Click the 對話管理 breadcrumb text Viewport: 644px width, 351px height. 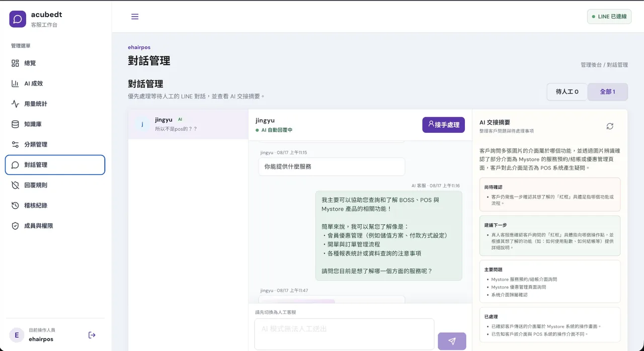pos(617,65)
